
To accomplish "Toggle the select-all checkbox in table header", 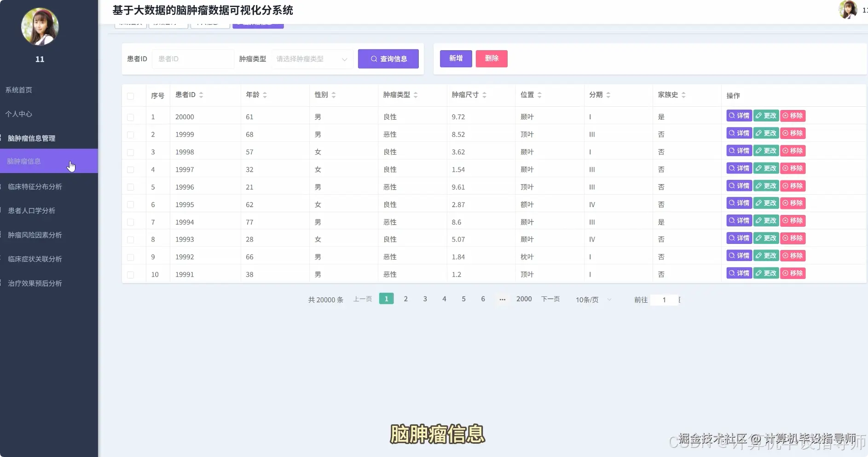I will point(131,96).
